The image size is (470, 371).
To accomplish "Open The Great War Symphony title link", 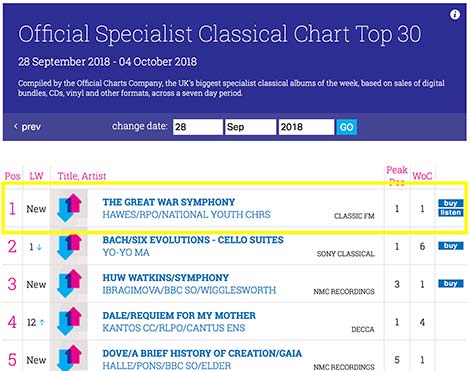I will pos(169,202).
